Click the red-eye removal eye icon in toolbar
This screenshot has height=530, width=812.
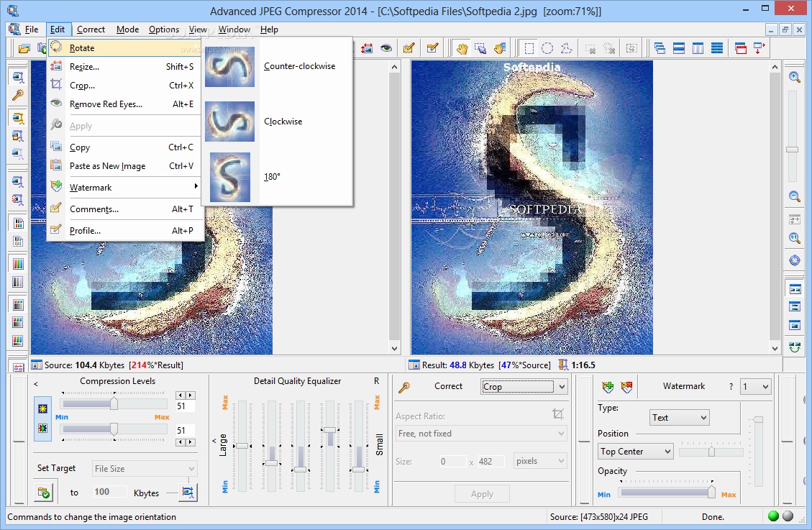[x=386, y=49]
